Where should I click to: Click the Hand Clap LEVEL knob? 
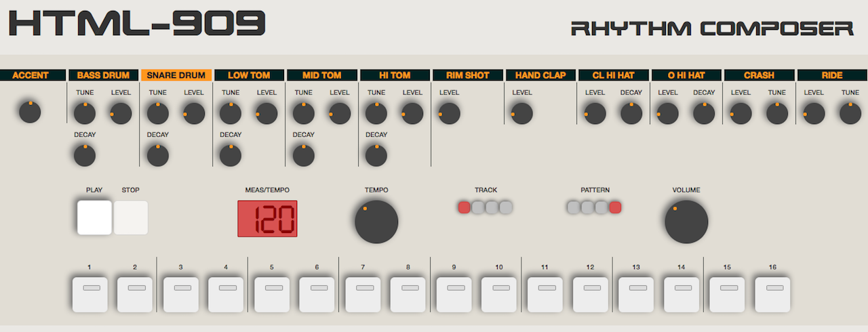point(522,113)
